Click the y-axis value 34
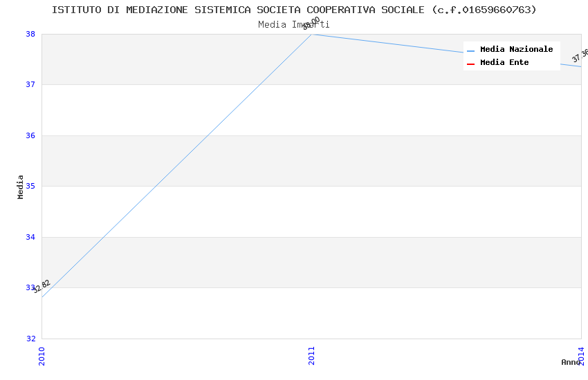Screen dimensions: 588x380 pos(30,237)
